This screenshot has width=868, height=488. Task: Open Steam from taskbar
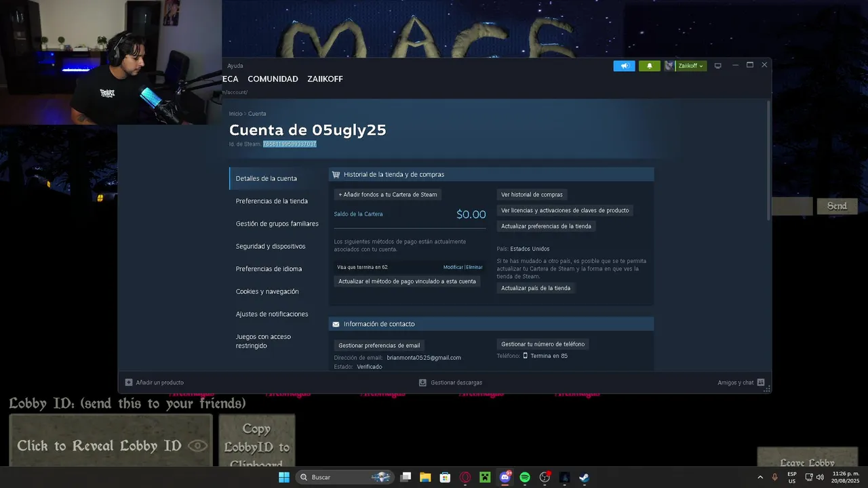pyautogui.click(x=584, y=477)
